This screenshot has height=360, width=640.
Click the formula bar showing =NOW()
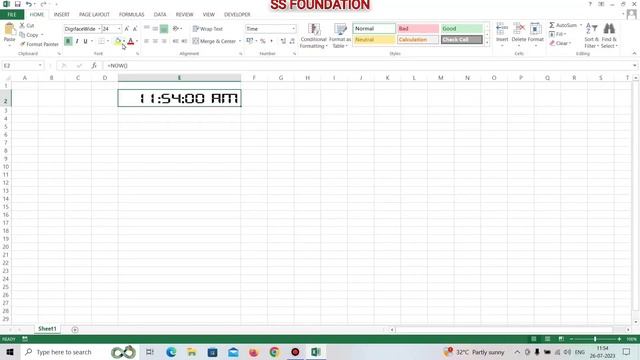(x=367, y=65)
